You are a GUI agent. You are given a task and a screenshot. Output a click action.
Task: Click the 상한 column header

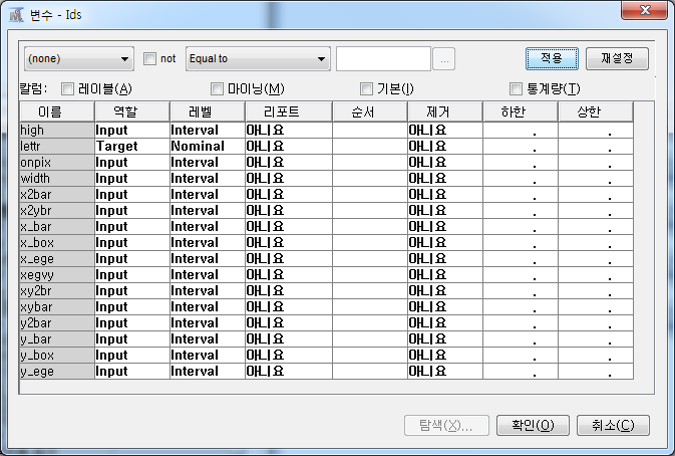click(596, 112)
